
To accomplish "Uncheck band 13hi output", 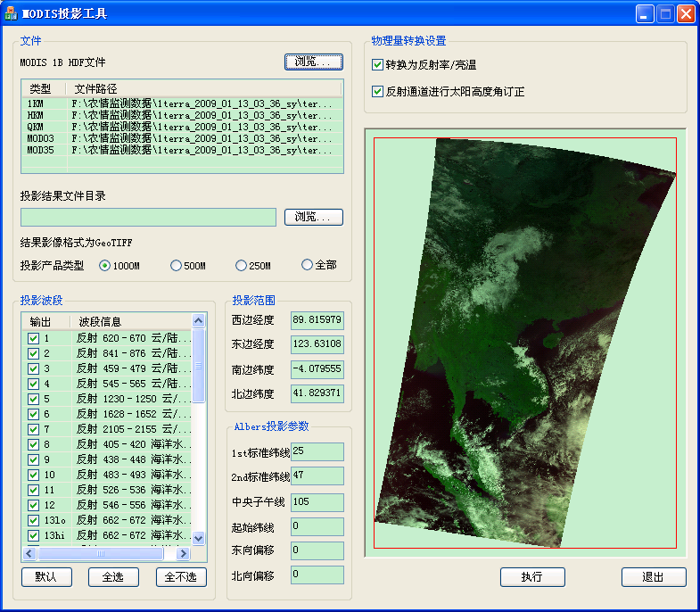I will 33,535.
